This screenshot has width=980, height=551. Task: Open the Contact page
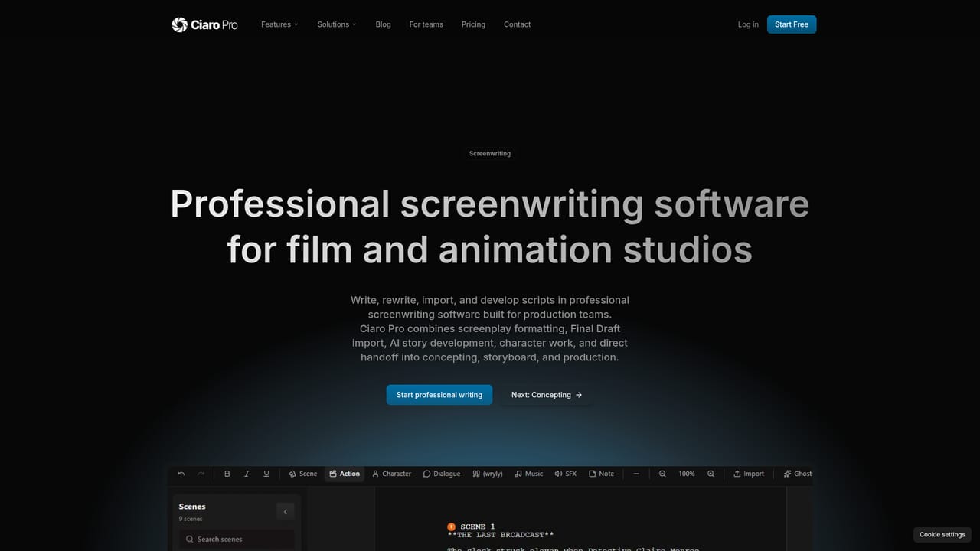click(x=518, y=24)
